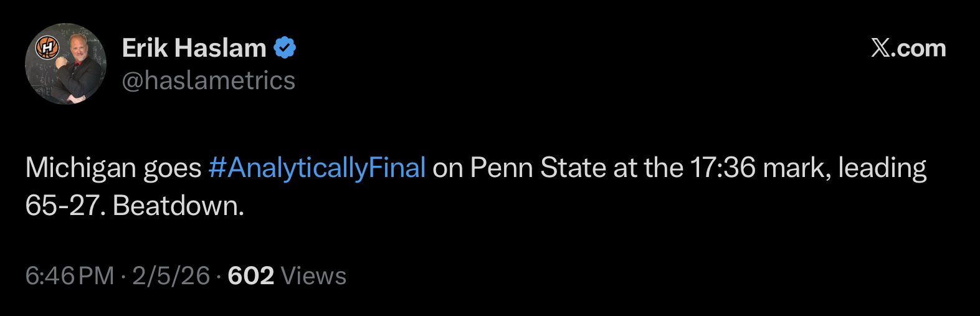
Task: Click the X logo icon
Action: (880, 48)
